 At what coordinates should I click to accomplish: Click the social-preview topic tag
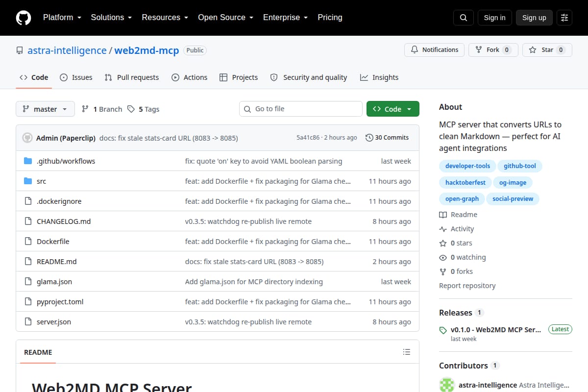tap(513, 199)
